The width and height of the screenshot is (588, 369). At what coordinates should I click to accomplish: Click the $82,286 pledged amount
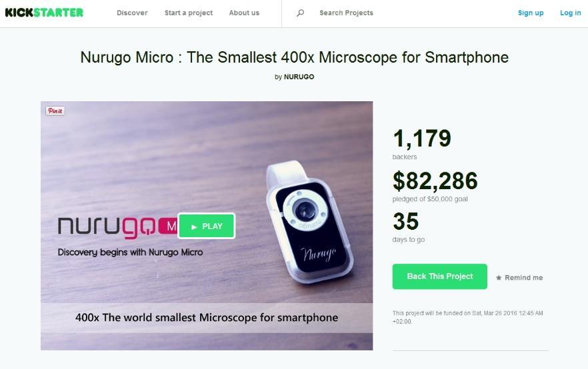point(435,181)
